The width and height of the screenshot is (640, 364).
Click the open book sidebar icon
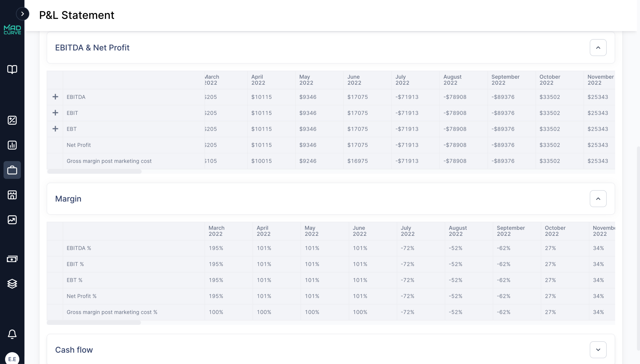tap(12, 69)
